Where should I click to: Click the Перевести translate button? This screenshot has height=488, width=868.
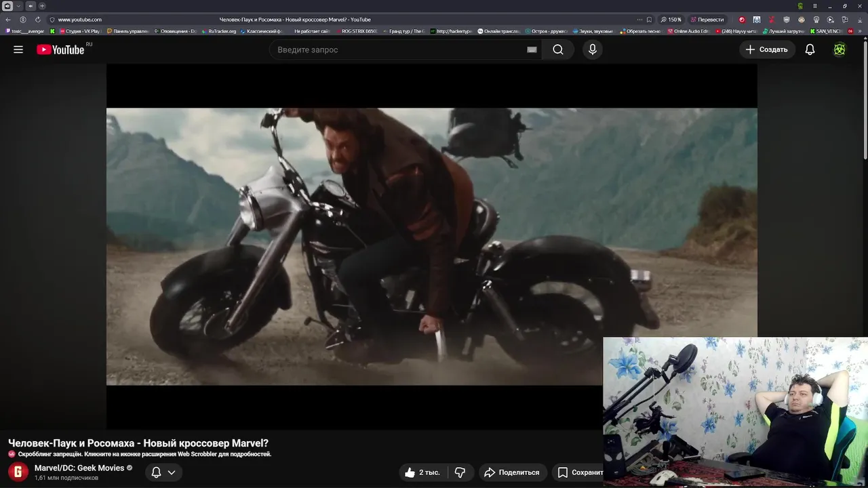coord(706,20)
